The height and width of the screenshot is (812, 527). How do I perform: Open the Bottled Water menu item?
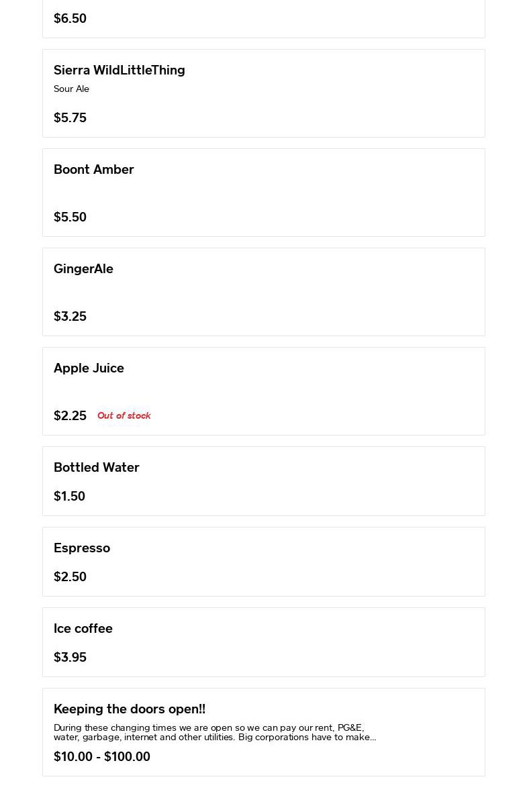click(97, 467)
